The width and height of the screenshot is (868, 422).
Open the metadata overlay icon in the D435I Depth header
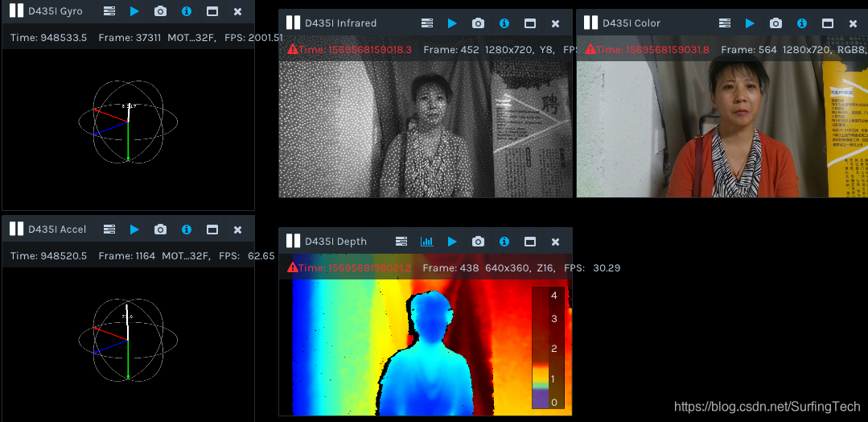click(401, 242)
